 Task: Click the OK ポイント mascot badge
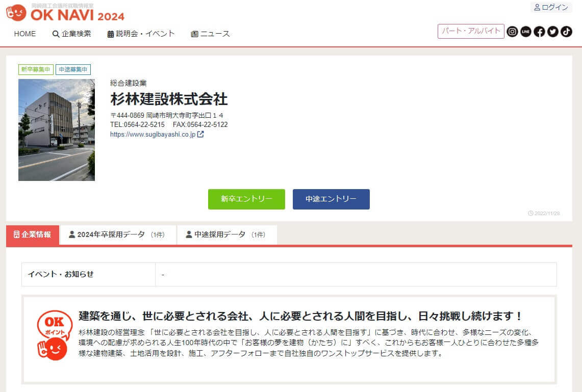tap(54, 335)
